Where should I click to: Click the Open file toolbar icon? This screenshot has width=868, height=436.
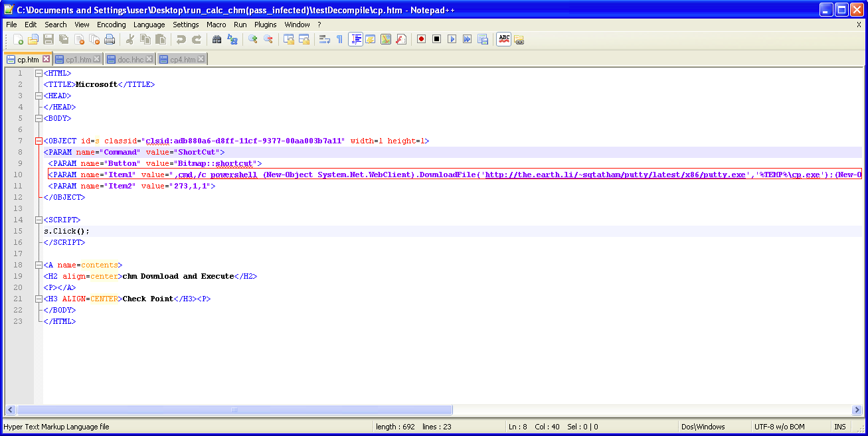click(33, 39)
